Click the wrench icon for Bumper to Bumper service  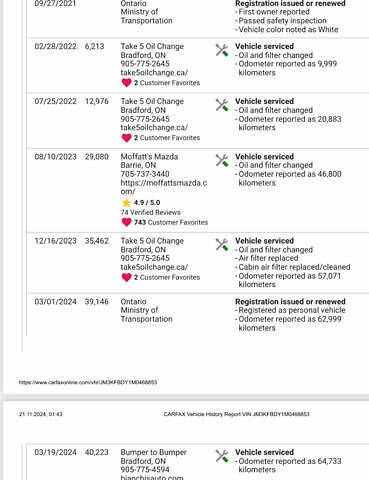point(222,456)
